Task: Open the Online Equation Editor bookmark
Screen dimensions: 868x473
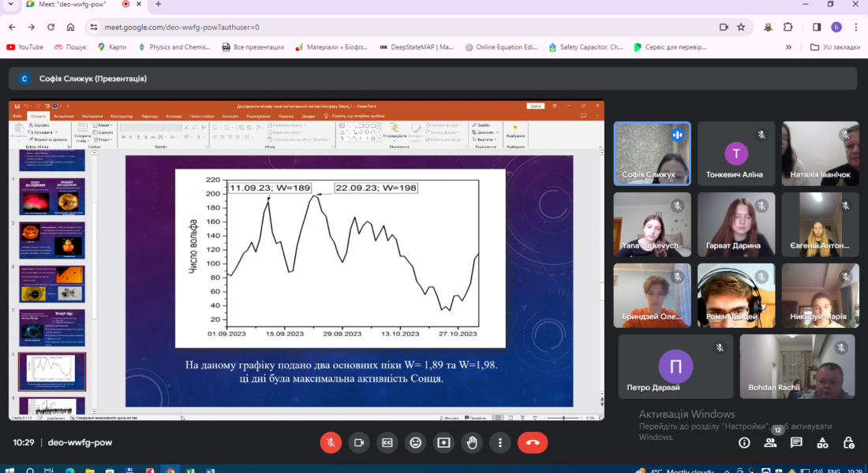Action: (501, 47)
